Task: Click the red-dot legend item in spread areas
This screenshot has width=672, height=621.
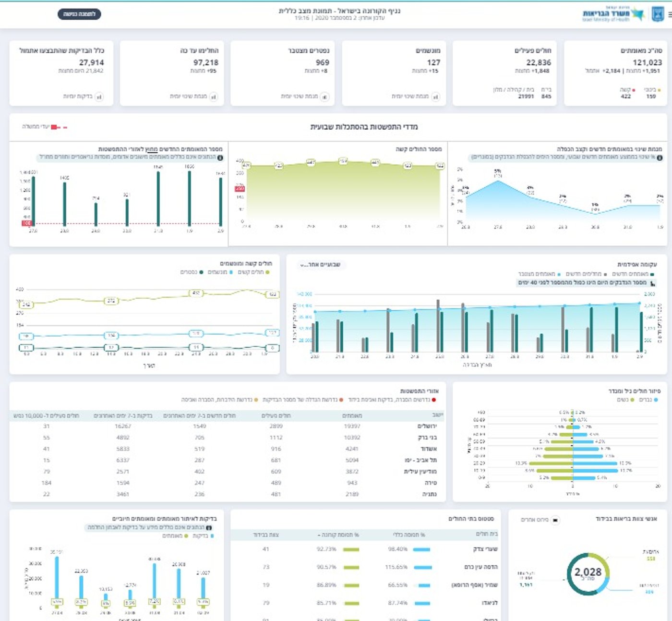Action: [x=392, y=400]
